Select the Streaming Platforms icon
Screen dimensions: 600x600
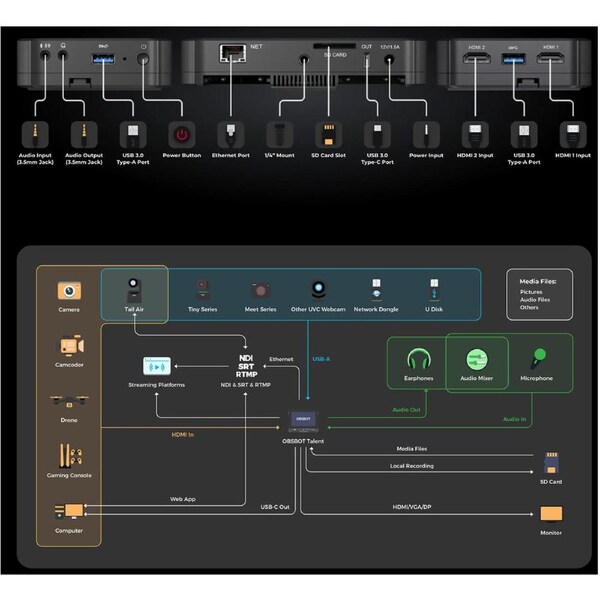point(157,367)
